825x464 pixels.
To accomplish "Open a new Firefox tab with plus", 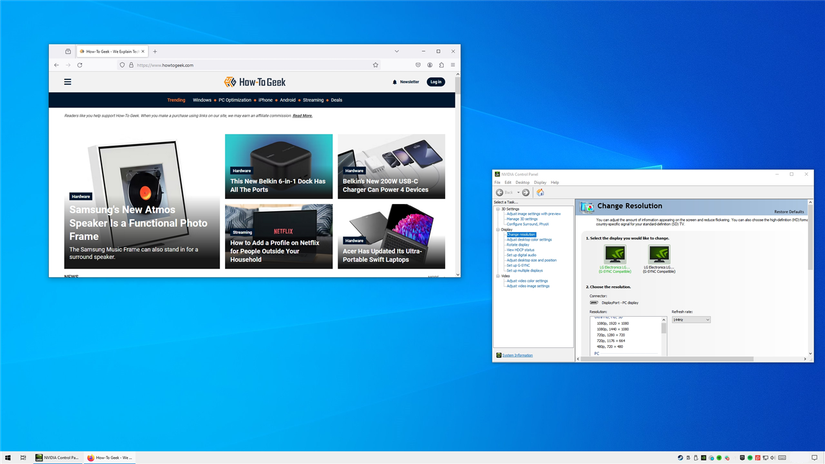I will click(x=155, y=52).
